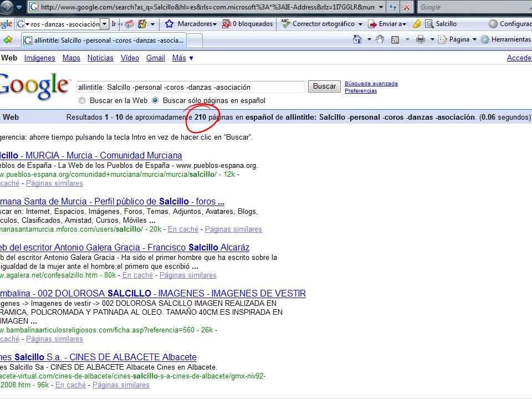
Task: Click the yellow highlighter icon
Action: (x=417, y=24)
